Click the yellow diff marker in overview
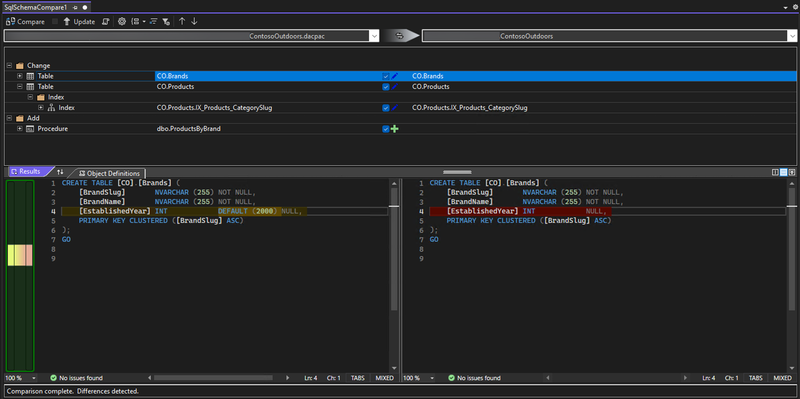Viewport: 800px width, 399px height. click(x=11, y=255)
